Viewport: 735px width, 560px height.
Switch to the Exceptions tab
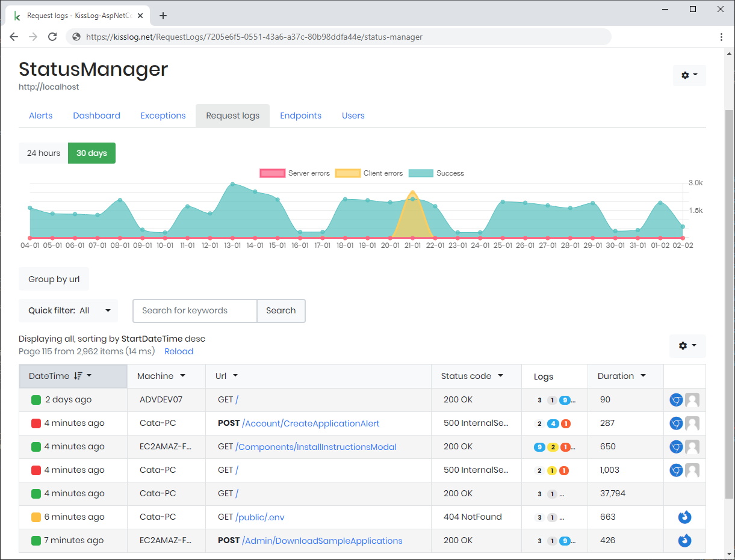tap(163, 115)
